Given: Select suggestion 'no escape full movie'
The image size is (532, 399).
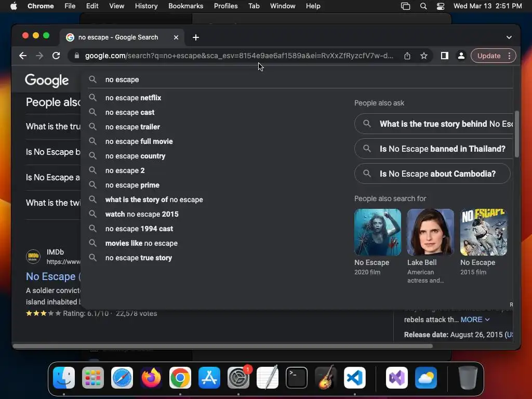Looking at the screenshot, I should point(139,141).
